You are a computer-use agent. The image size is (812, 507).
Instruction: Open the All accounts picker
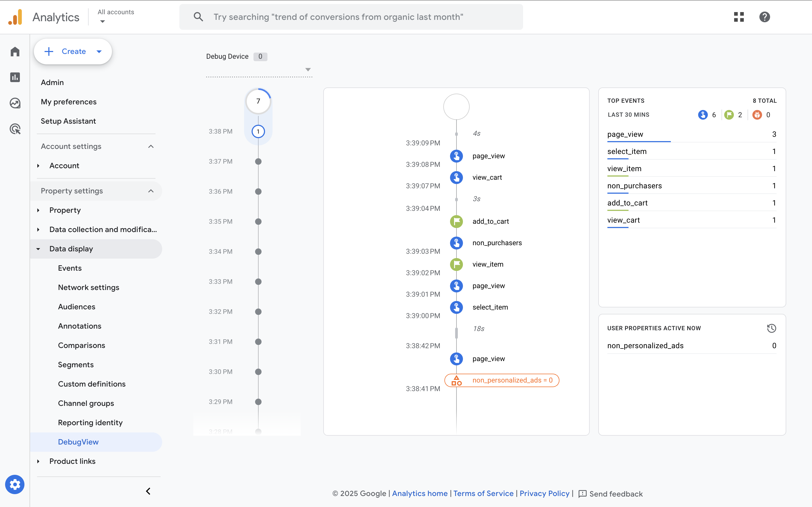[115, 16]
